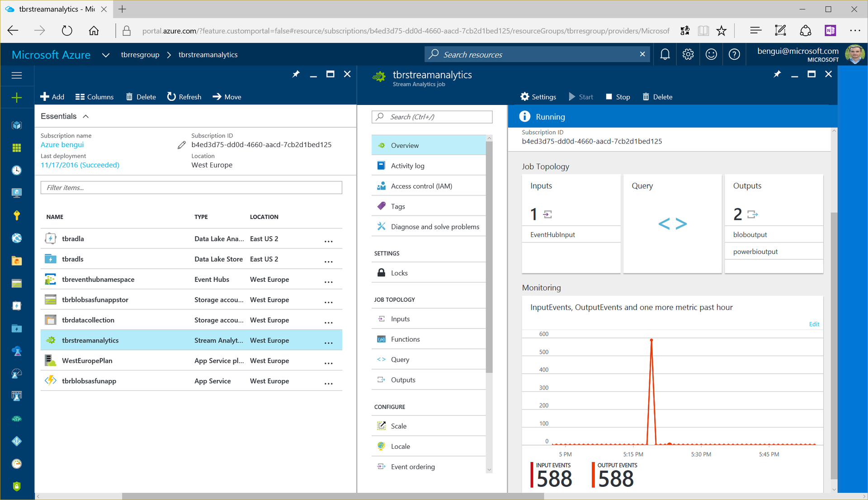
Task: Open Tags menu item
Action: (x=429, y=206)
